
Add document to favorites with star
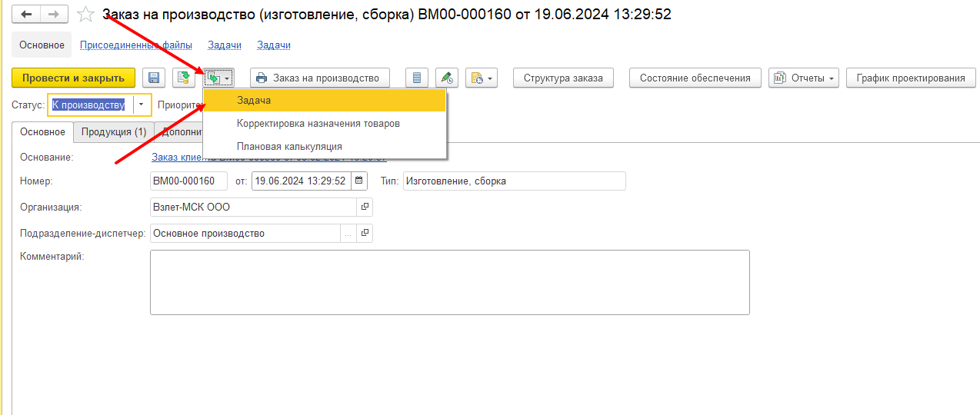(x=85, y=14)
